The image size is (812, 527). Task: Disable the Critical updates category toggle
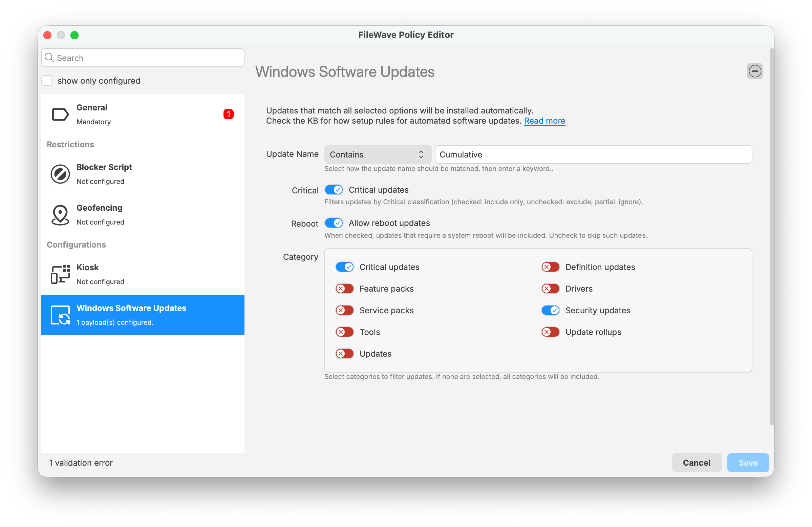click(345, 267)
